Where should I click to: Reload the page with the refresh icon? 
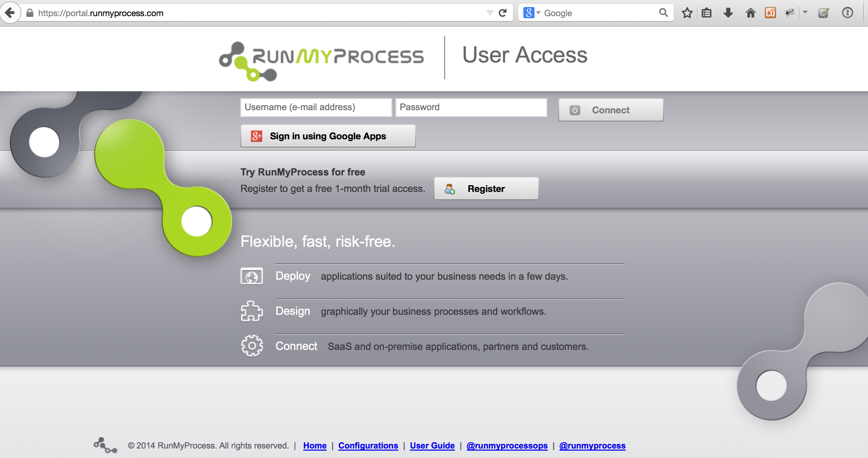[x=503, y=13]
